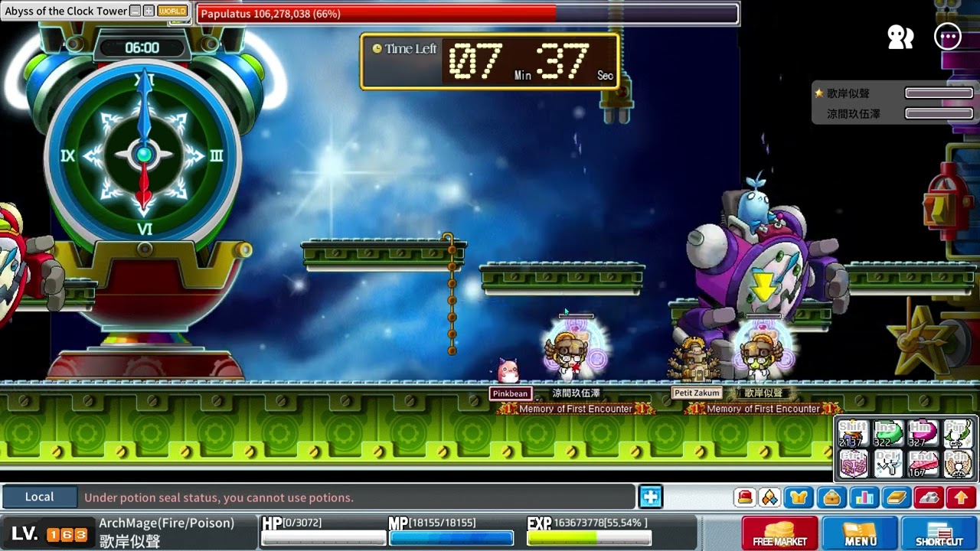The height and width of the screenshot is (551, 980).
Task: Use the Hm pink item slot
Action: pos(923,433)
